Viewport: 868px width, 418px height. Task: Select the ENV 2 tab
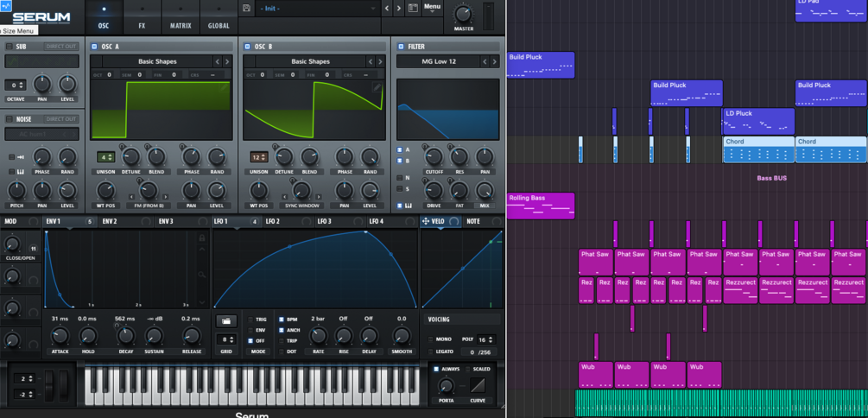[125, 221]
